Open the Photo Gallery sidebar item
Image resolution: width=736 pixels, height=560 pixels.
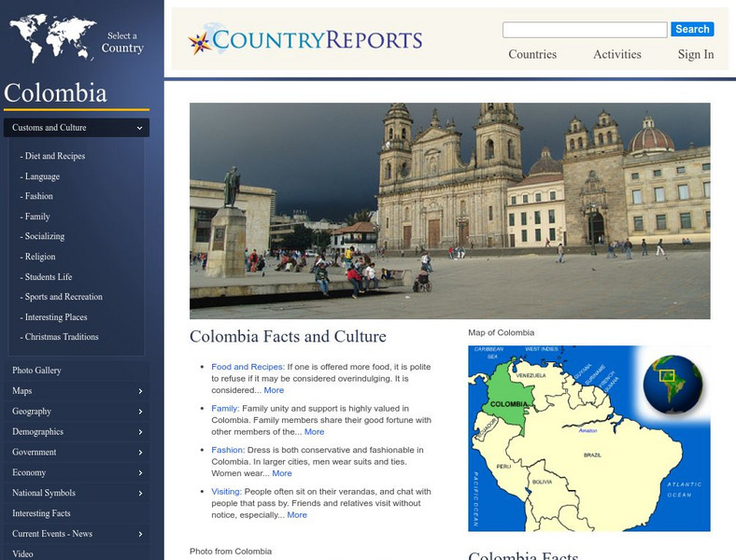[36, 371]
